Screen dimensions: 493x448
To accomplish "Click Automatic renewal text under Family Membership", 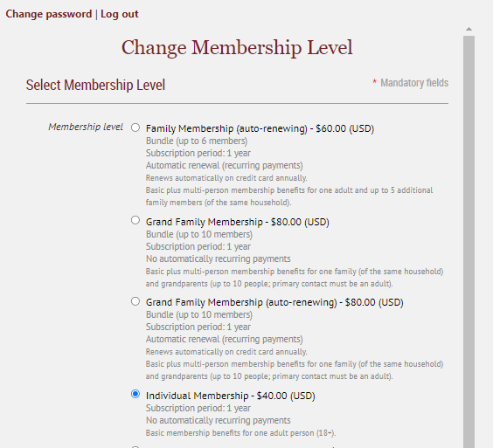I will click(x=224, y=166).
